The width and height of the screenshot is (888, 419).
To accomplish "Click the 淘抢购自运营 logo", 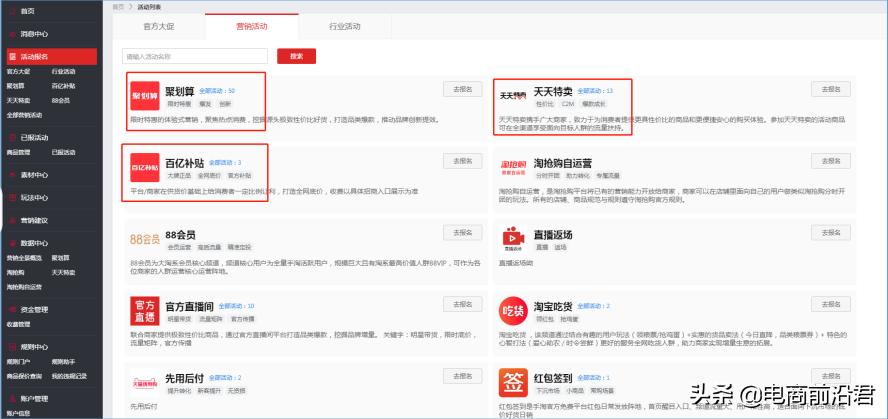I will [x=513, y=167].
